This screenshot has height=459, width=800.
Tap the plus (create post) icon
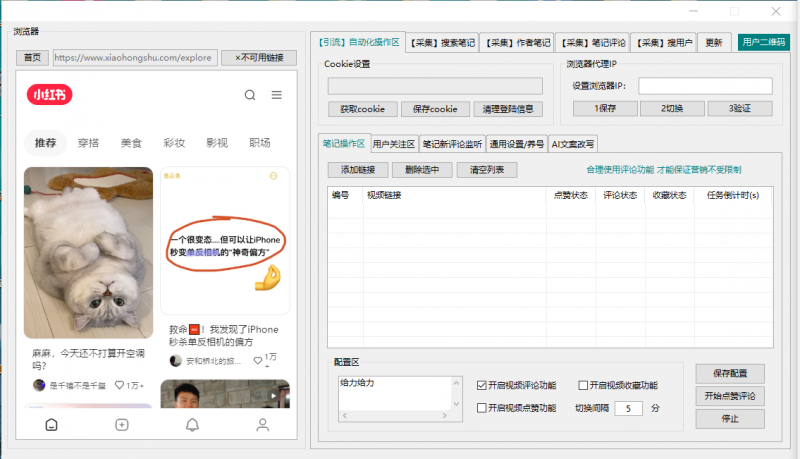point(122,424)
